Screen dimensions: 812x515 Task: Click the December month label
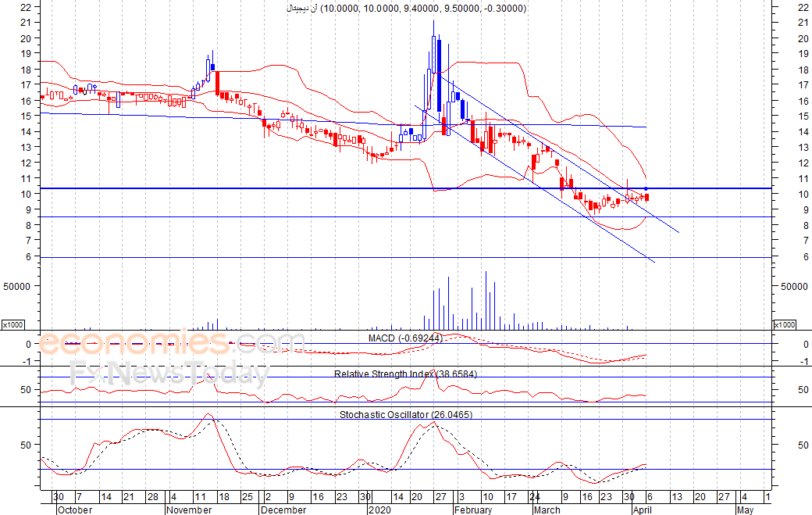(283, 510)
